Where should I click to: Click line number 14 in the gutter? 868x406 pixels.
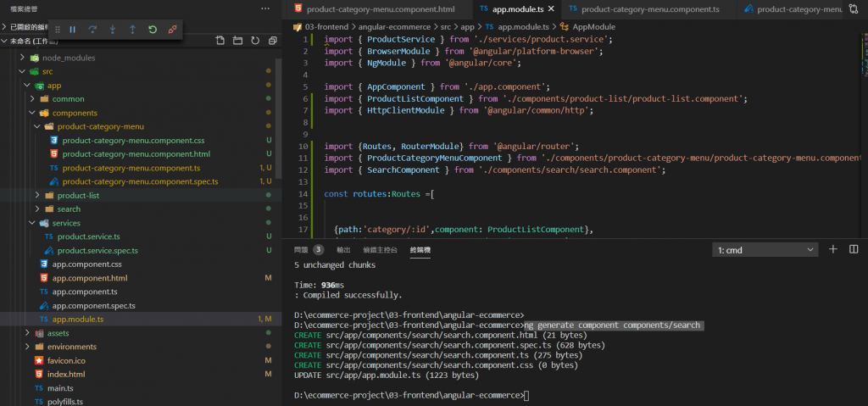303,194
